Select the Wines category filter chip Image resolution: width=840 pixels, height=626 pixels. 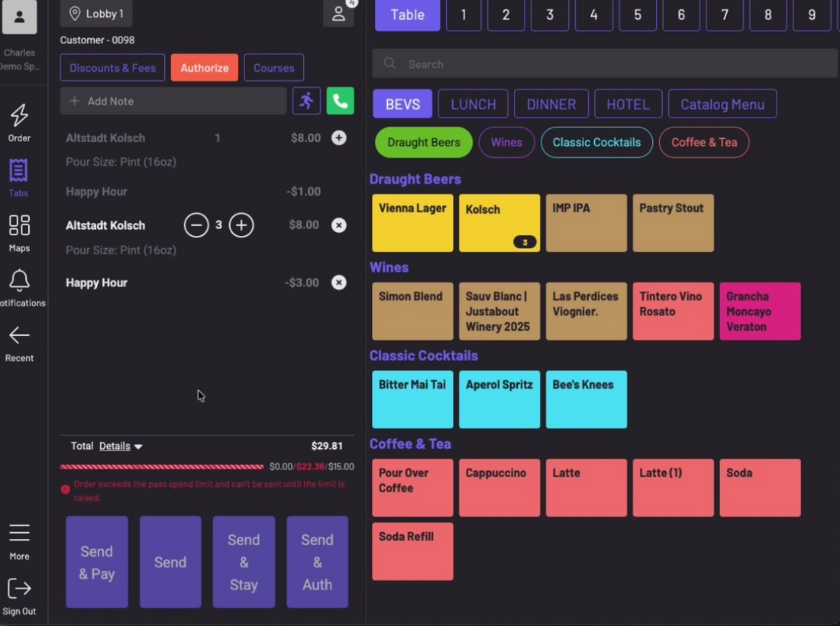506,143
